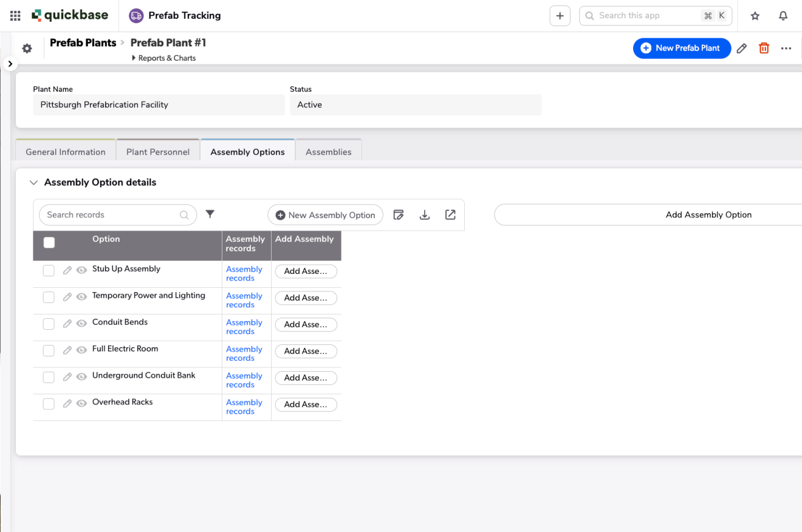Switch to the Plant Personnel tab

point(158,152)
